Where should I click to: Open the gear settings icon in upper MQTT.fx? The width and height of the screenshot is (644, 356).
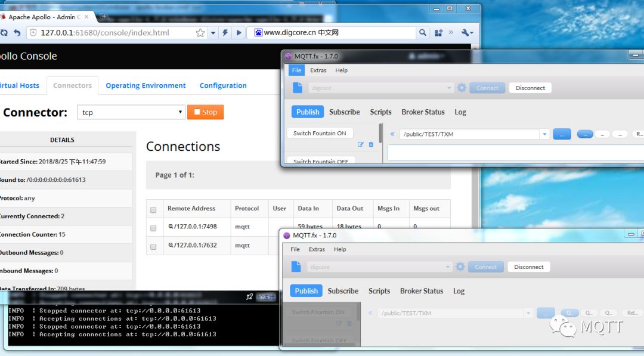[462, 88]
